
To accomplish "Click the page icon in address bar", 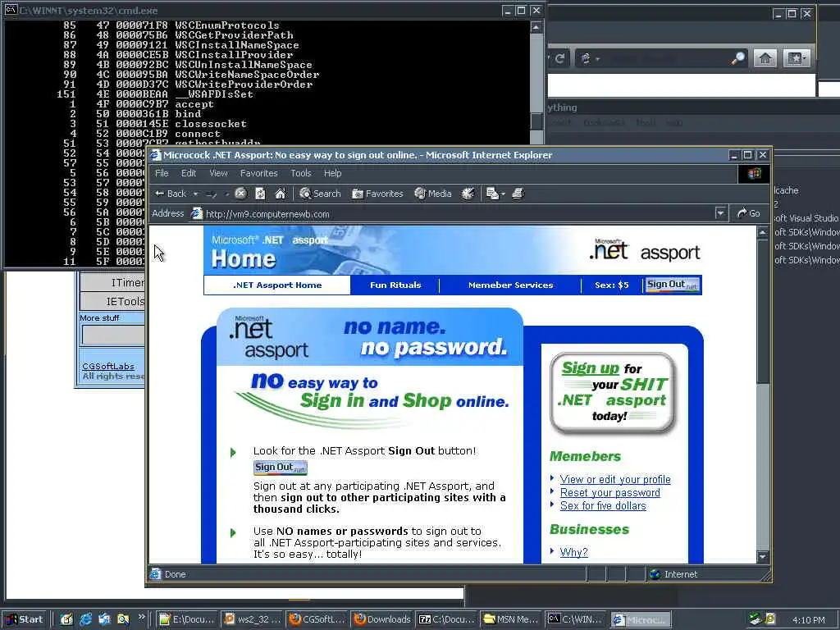I will [x=197, y=214].
